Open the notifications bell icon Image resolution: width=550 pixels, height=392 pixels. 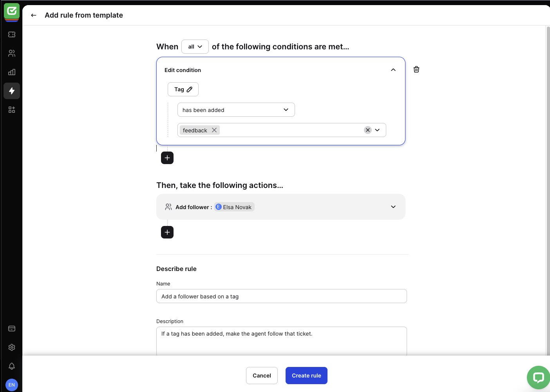tap(12, 366)
